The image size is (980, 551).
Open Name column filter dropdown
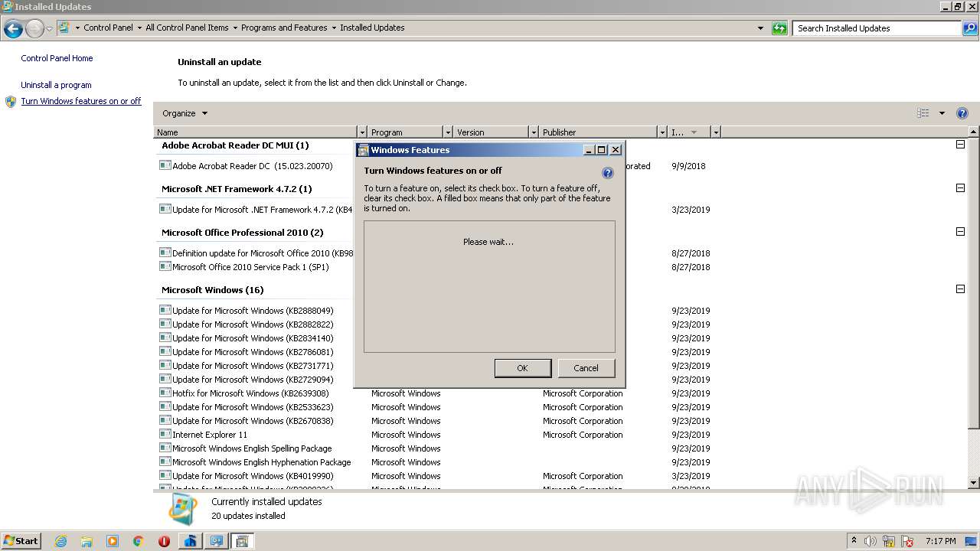click(x=362, y=132)
